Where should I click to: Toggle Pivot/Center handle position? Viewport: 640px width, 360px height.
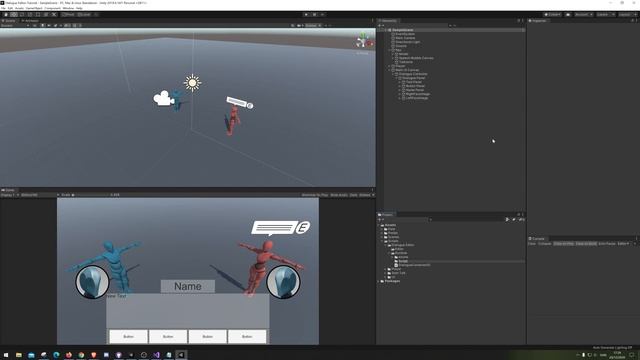[x=69, y=14]
